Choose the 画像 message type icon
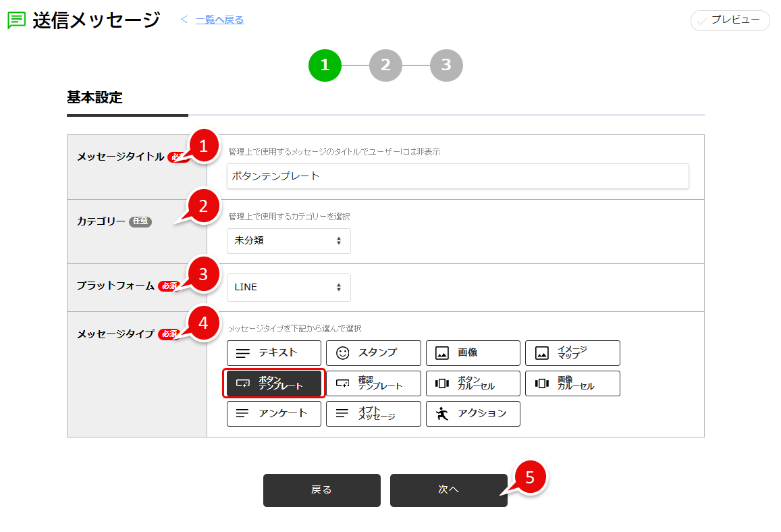This screenshot has width=781, height=532. pos(473,352)
